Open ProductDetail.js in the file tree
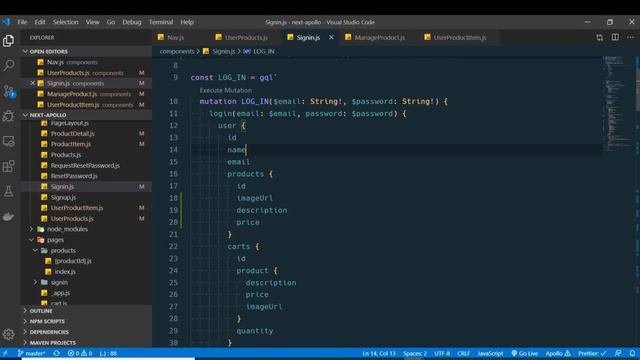The width and height of the screenshot is (640, 360). click(72, 133)
